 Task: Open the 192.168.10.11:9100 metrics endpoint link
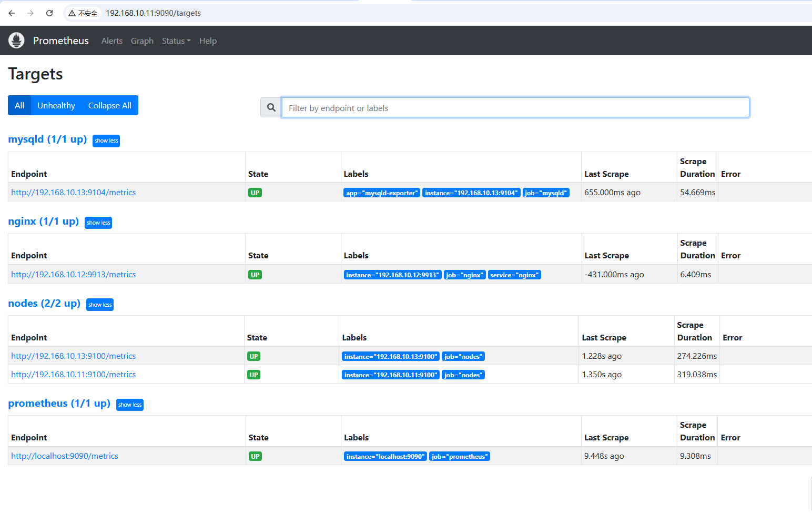coord(74,375)
